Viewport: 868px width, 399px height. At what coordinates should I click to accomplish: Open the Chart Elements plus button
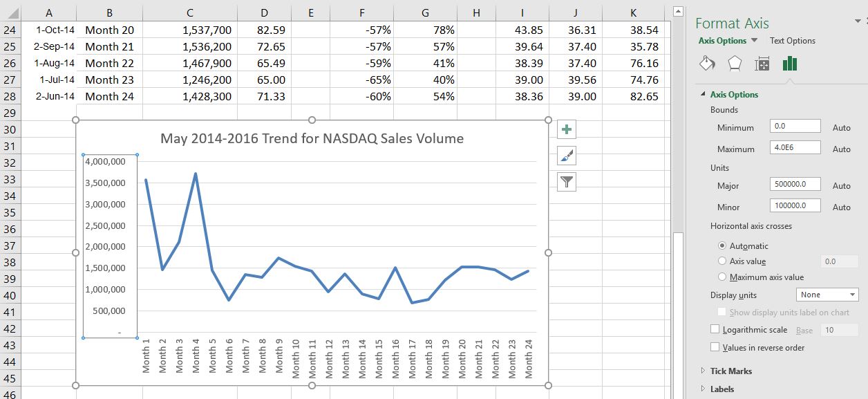coord(567,129)
